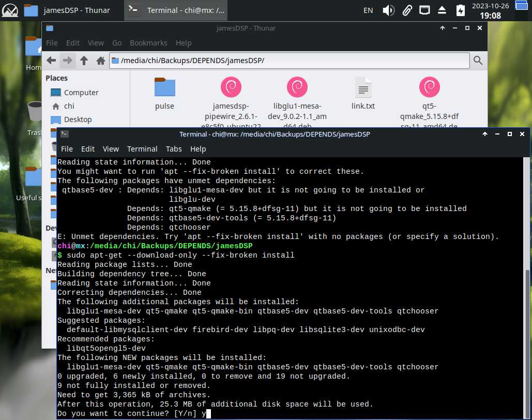This screenshot has height=420, width=532.
Task: Open Thunar Go menu
Action: (x=117, y=43)
